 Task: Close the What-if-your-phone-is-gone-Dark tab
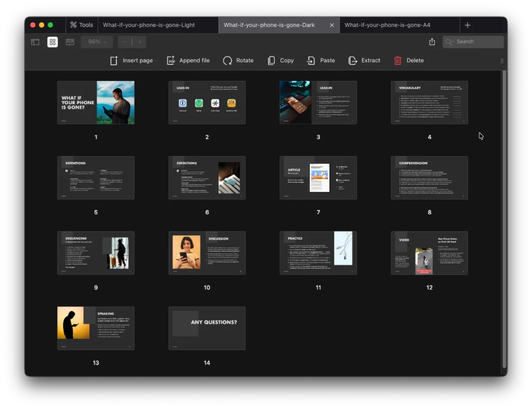[x=332, y=25]
